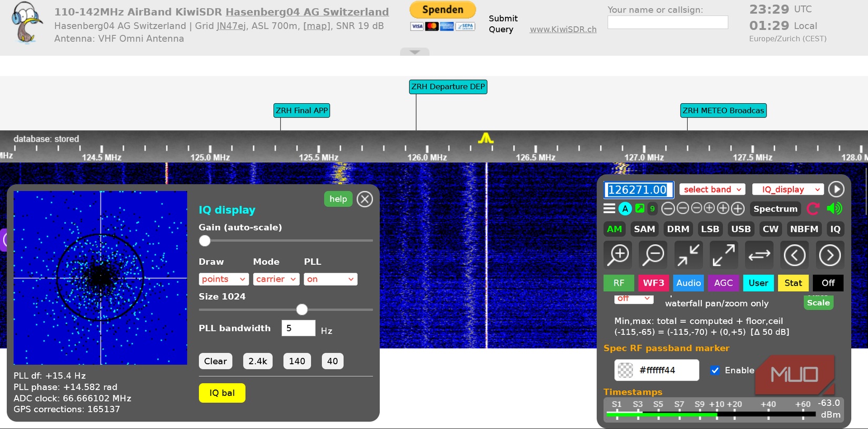Click the red circular restore/redo arrow icon
This screenshot has height=429, width=868.
[813, 208]
